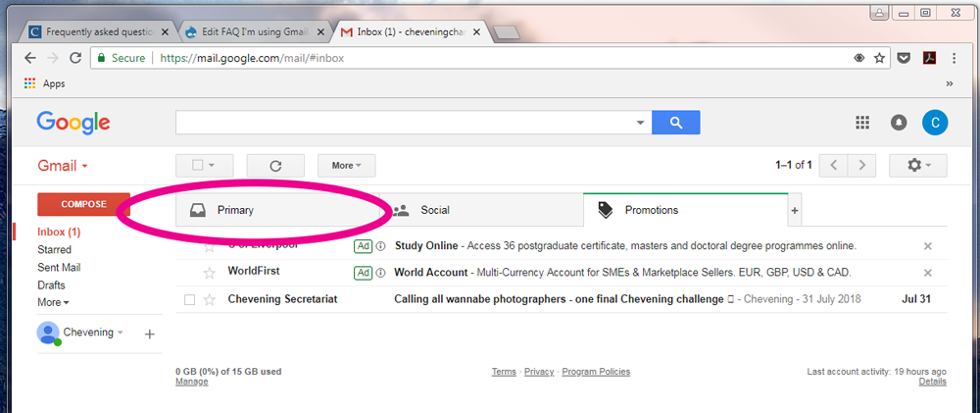Expand search options arrow in search box

pos(640,123)
